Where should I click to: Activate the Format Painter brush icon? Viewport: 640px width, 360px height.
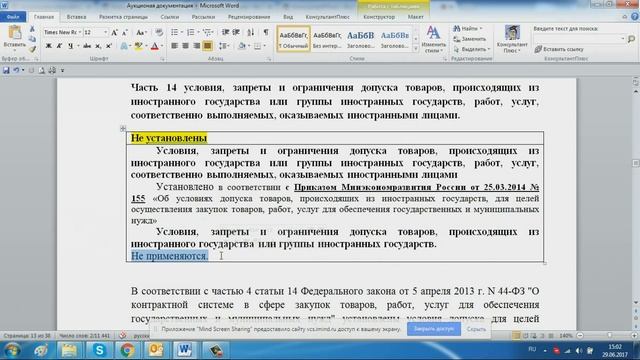[x=32, y=49]
